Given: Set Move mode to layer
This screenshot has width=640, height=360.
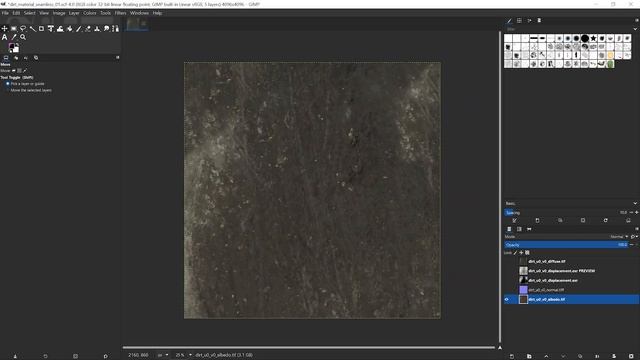Looking at the screenshot, I should click(13, 71).
